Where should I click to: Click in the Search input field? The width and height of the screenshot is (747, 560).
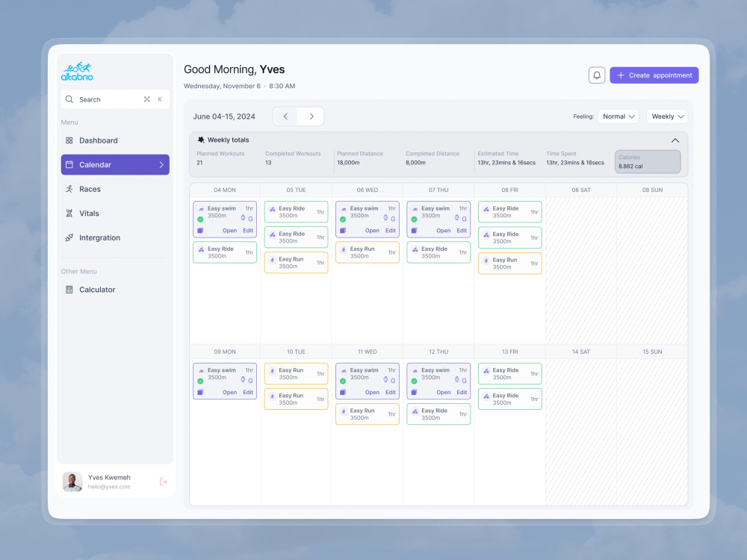115,99
